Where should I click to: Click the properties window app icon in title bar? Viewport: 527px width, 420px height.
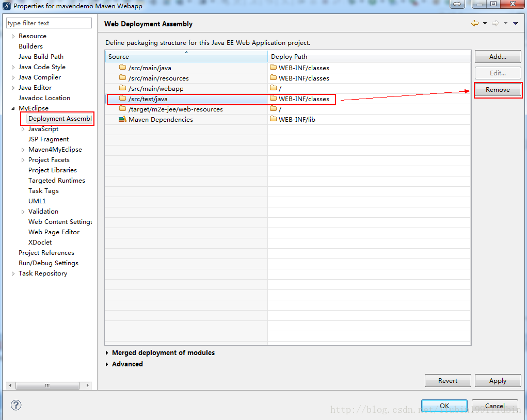tap(6, 6)
